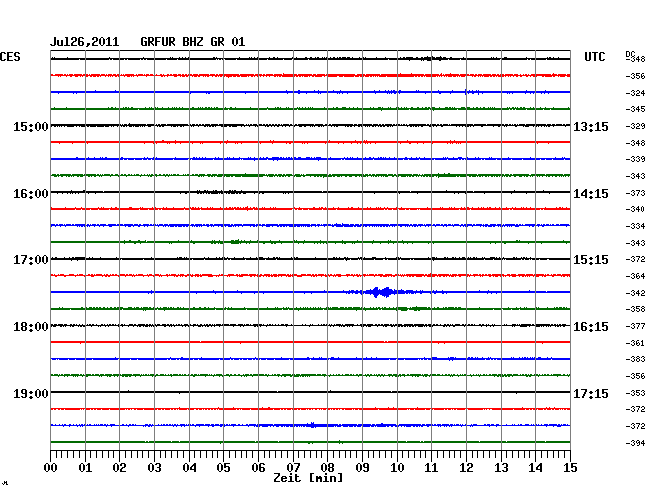Image resolution: width=650 pixels, height=494 pixels.
Task: Select minute tick label 12
Action: point(466,468)
